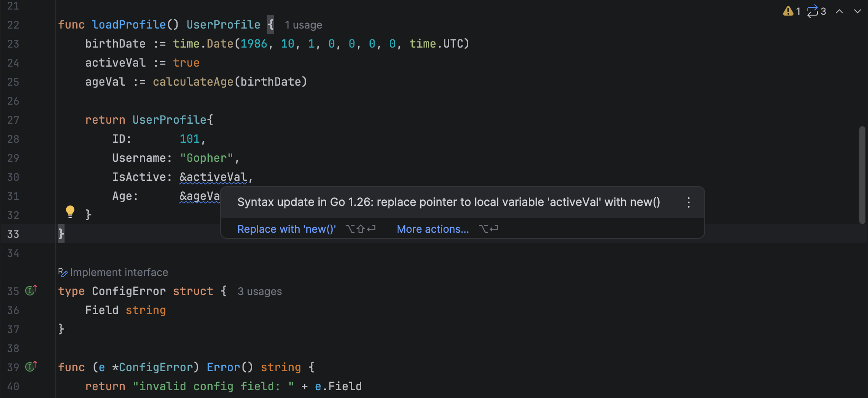Click the small icon before Implement interface
Screen dimensions: 868x398
pos(63,272)
